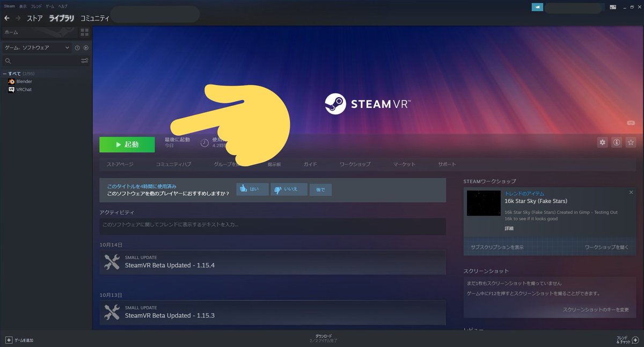Open the 16k Star Sky thumbnail

(x=484, y=203)
